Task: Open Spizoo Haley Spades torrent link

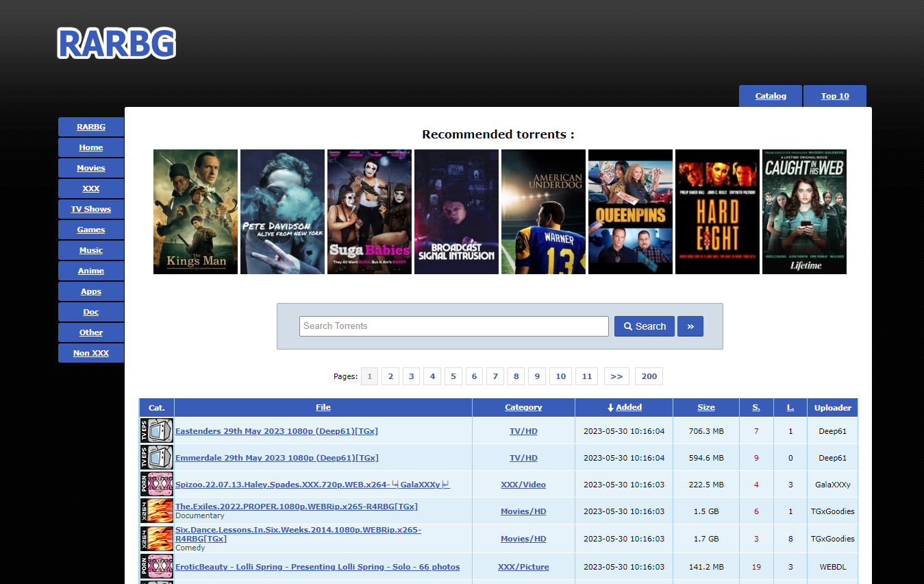Action: [312, 485]
